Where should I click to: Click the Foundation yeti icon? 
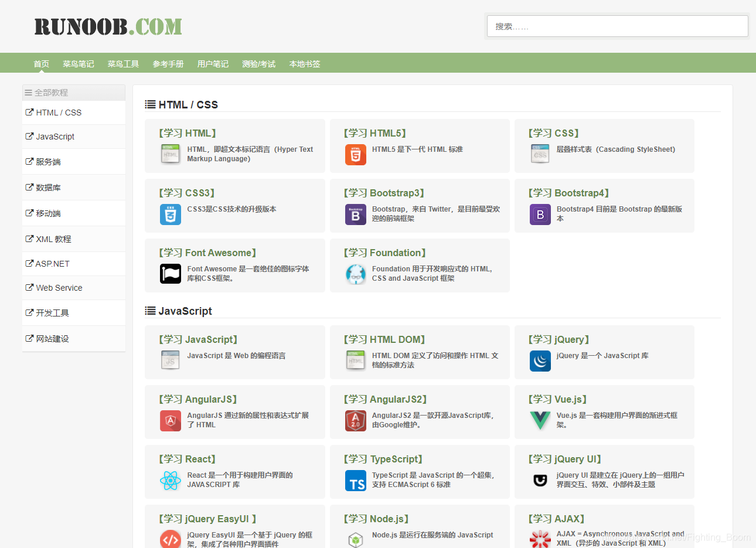tap(355, 274)
